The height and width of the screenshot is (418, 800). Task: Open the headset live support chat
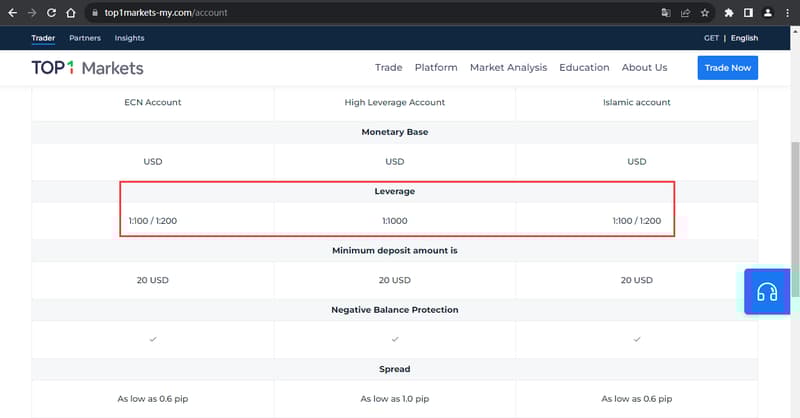pyautogui.click(x=767, y=291)
